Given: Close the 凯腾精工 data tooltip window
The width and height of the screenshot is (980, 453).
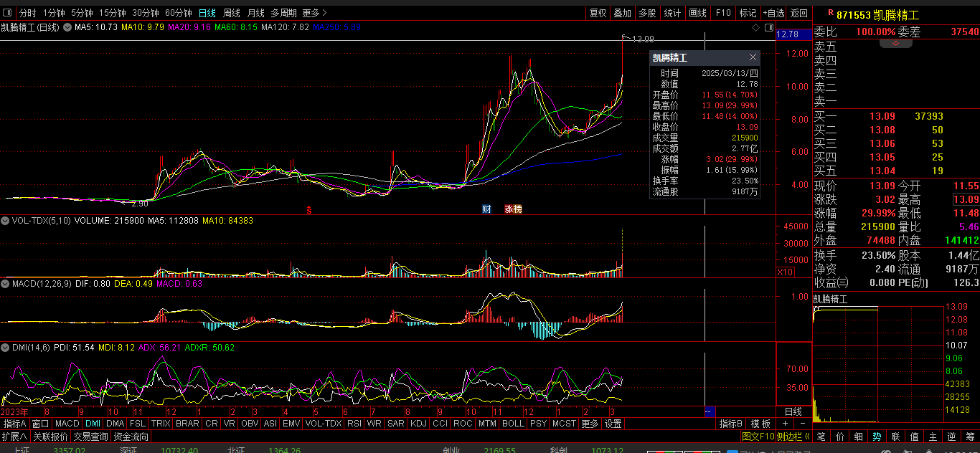Looking at the screenshot, I should [x=753, y=57].
